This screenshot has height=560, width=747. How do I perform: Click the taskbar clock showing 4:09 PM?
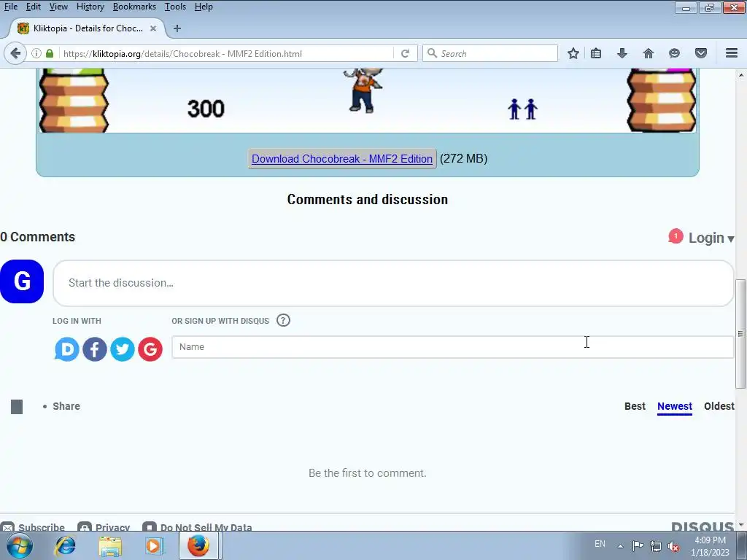pos(710,545)
